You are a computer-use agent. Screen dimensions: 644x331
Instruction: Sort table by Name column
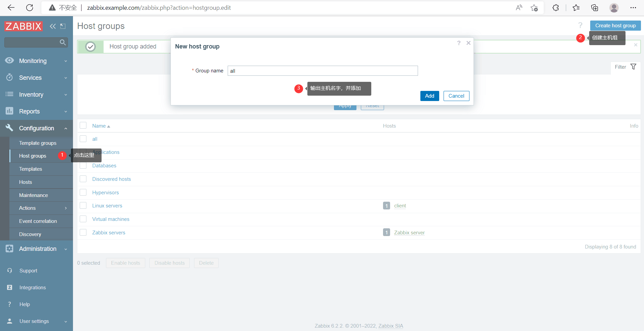click(101, 126)
